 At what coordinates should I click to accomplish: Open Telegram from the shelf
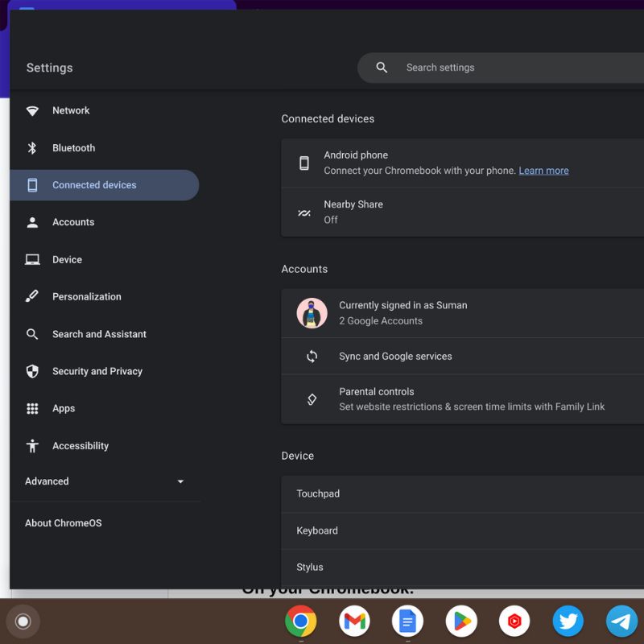click(x=621, y=621)
